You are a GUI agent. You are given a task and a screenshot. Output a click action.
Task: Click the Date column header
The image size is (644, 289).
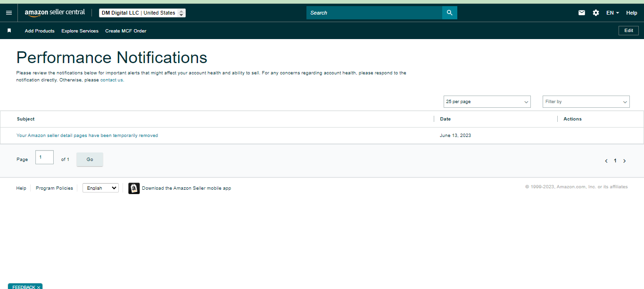(x=446, y=119)
